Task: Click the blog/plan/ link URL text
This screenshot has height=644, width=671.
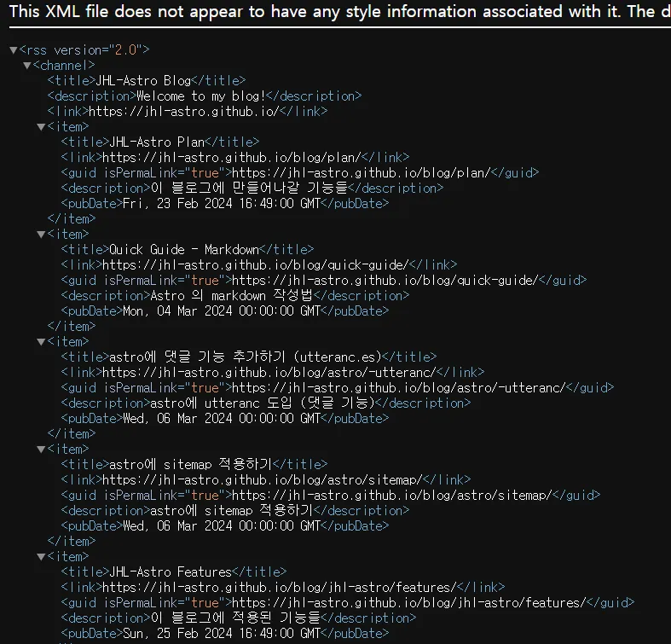Action: 232,158
